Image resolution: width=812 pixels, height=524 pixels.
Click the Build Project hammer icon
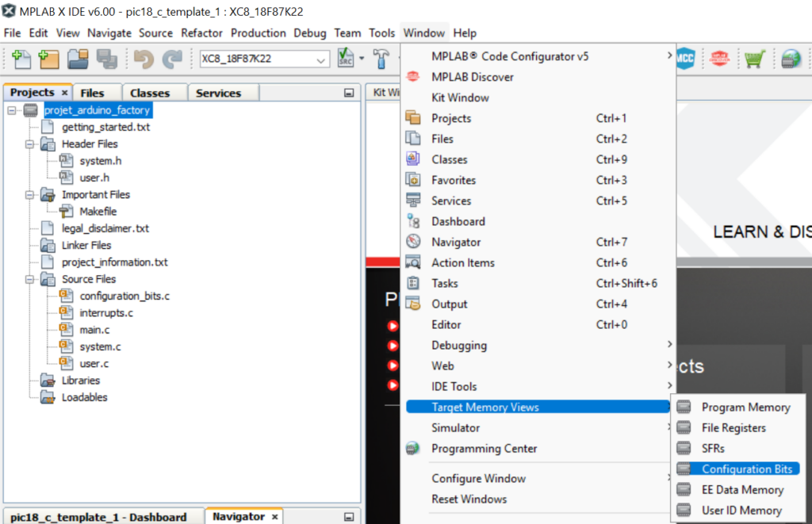click(x=382, y=59)
